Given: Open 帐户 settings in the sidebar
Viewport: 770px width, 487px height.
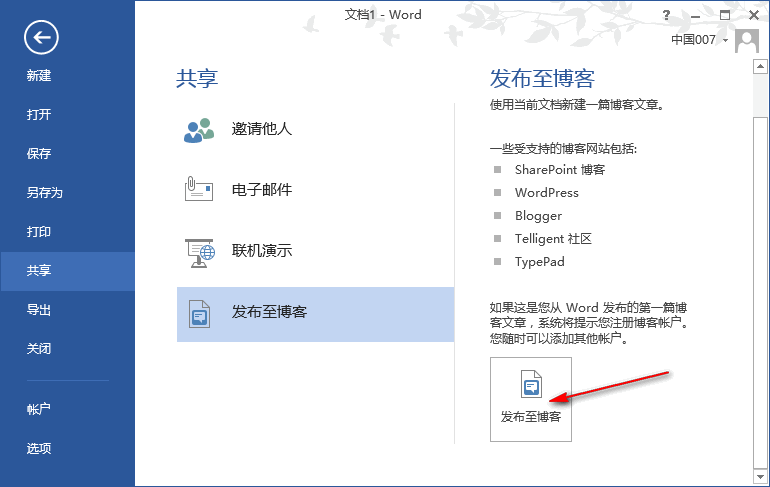Looking at the screenshot, I should [39, 409].
